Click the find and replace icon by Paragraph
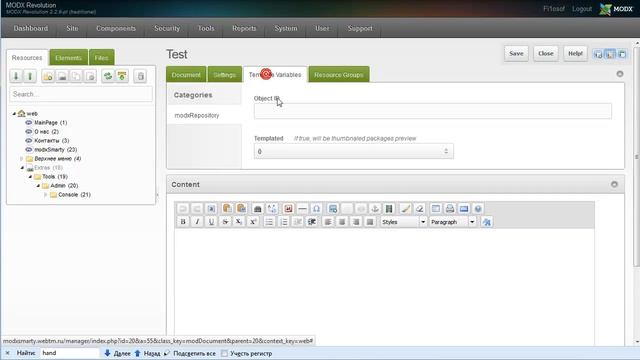This screenshot has width=640, height=360. tap(487, 222)
